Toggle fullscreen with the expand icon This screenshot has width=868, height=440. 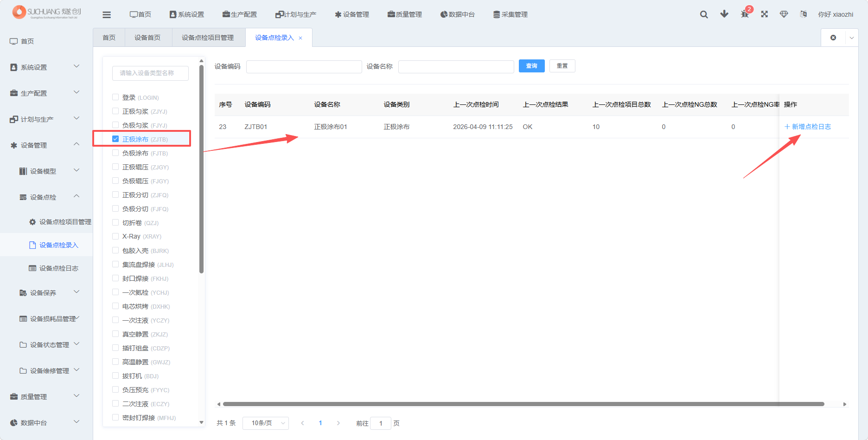tap(765, 14)
